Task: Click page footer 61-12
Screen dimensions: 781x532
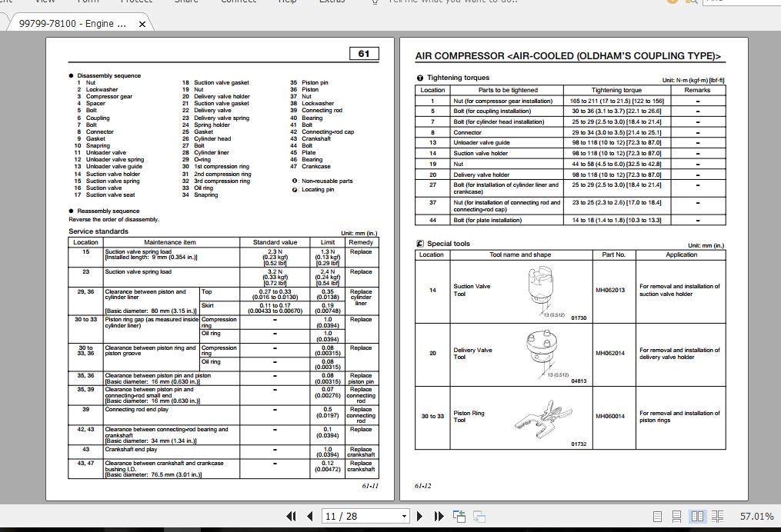Action: 423,486
